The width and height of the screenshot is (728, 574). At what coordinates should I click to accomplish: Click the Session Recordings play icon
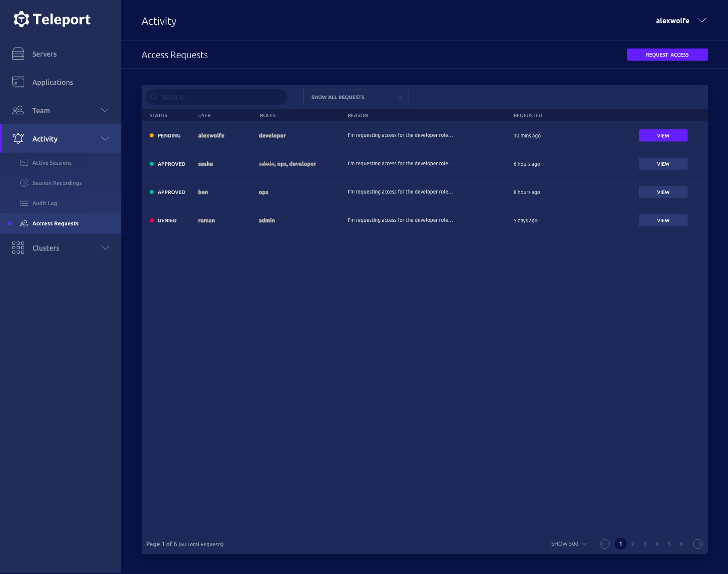tap(24, 183)
